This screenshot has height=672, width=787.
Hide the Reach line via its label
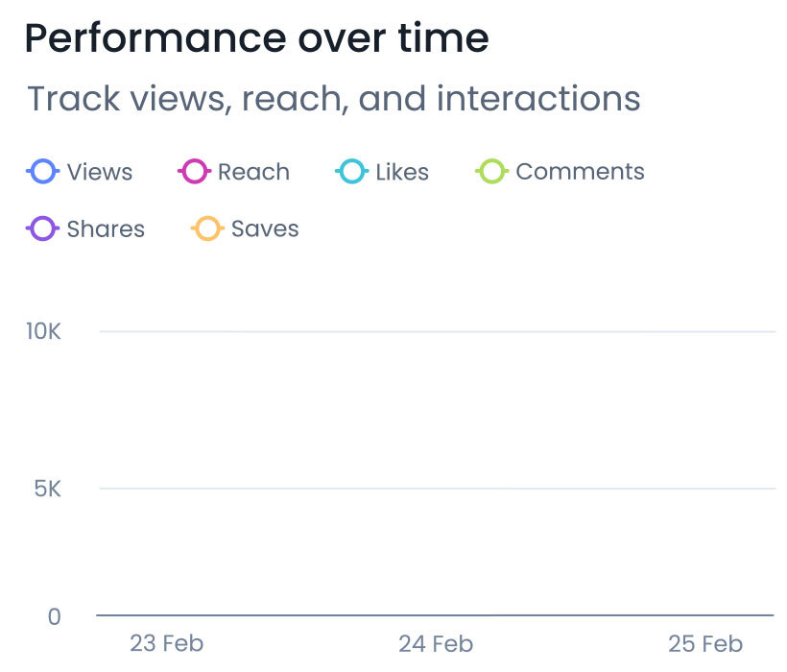pyautogui.click(x=254, y=172)
